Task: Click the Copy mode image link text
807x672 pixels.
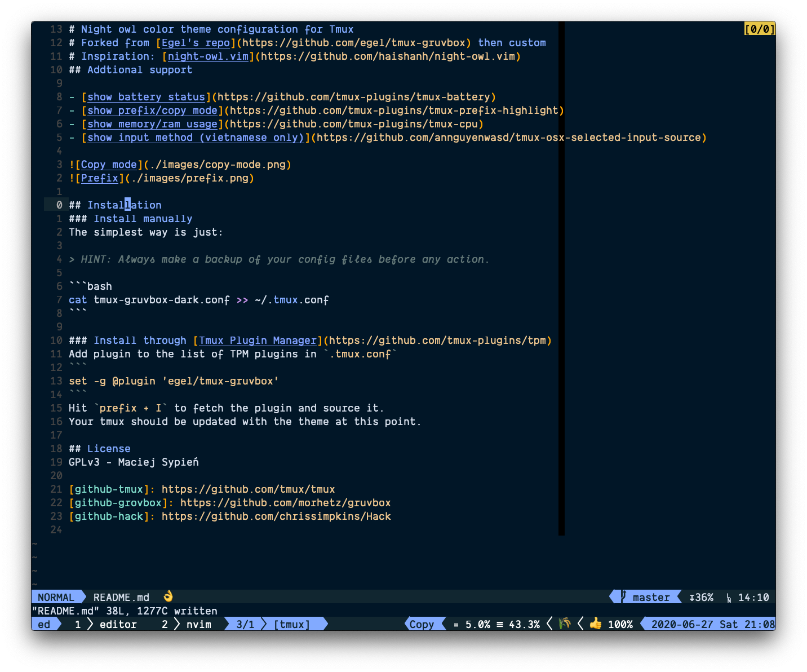Action: (109, 165)
